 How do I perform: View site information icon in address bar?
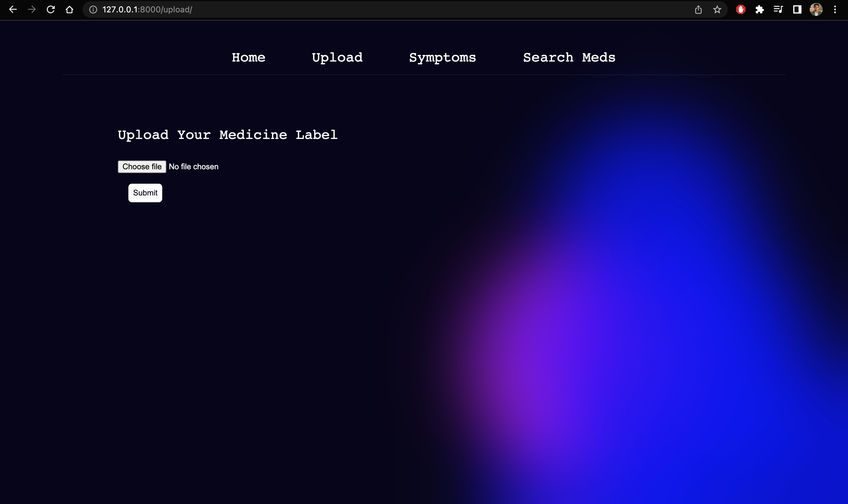pyautogui.click(x=93, y=9)
